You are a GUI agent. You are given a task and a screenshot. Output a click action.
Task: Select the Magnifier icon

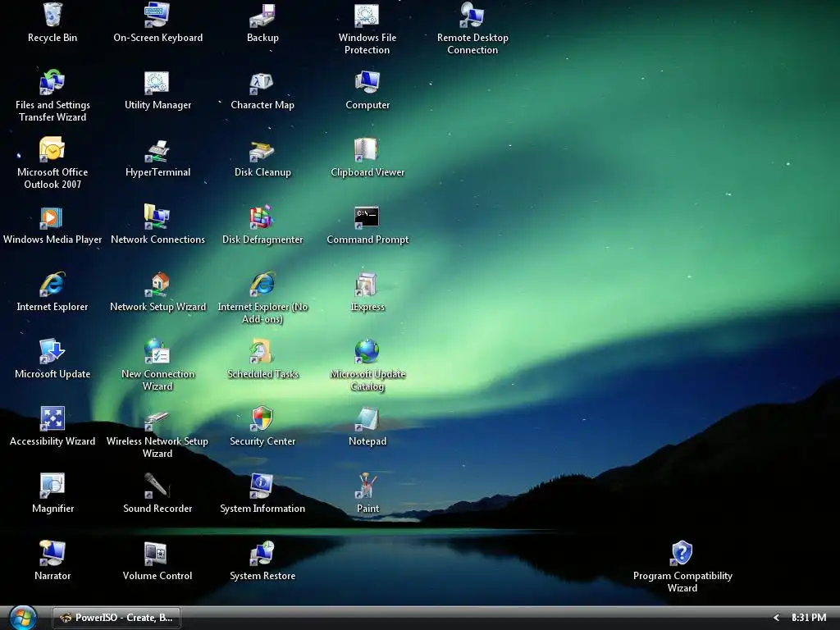tap(52, 486)
